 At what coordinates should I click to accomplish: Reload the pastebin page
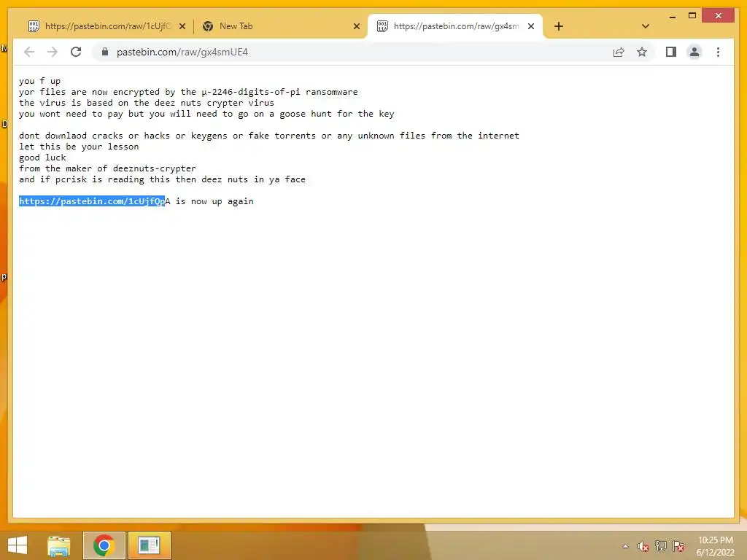(76, 52)
